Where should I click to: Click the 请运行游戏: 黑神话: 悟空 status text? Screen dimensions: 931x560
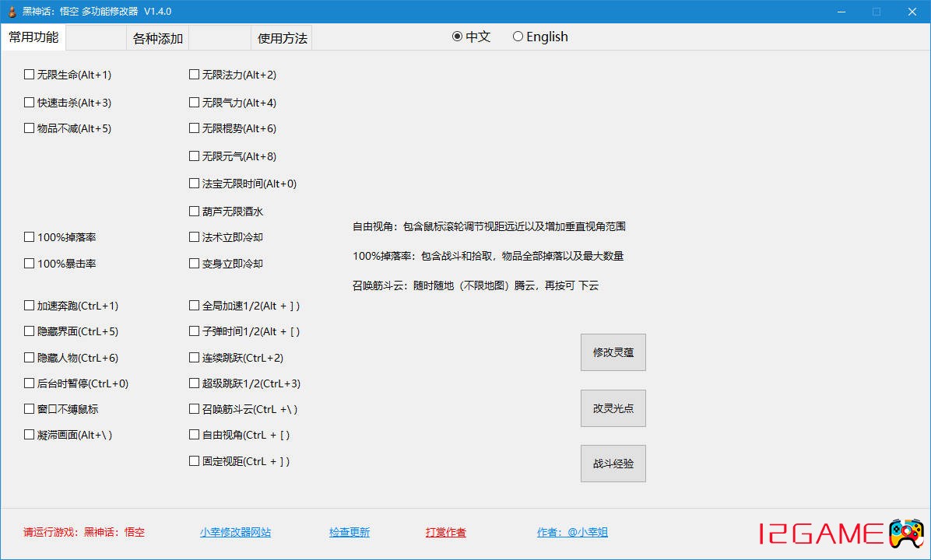(x=84, y=532)
